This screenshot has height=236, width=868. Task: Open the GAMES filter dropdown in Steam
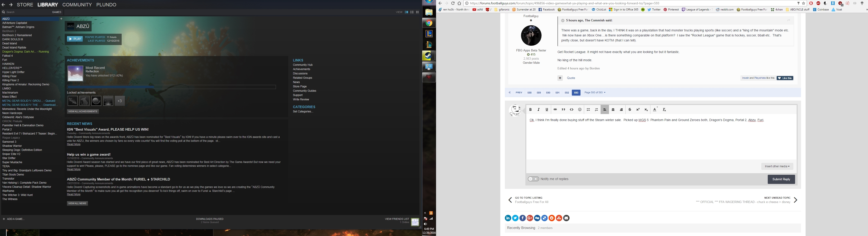tap(56, 12)
